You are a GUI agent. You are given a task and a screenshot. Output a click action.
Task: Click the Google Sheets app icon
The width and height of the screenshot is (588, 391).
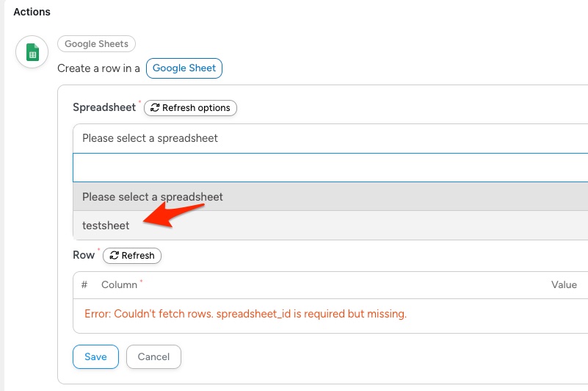coord(32,52)
